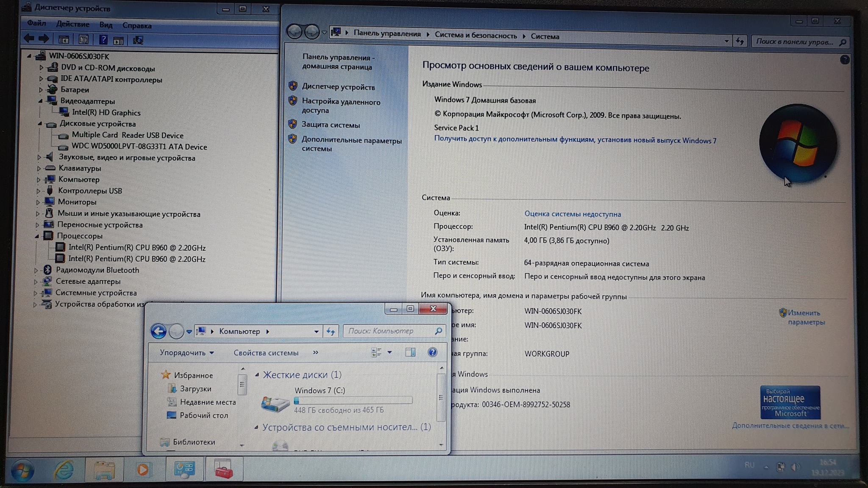Viewport: 868px width, 488px height.
Task: Expand the Клавиатуры tree node
Action: click(x=39, y=169)
